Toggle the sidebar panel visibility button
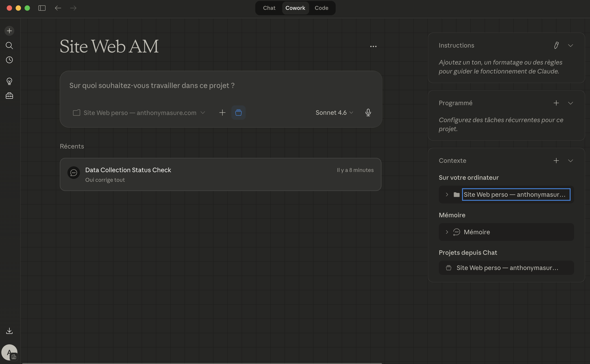Viewport: 590px width, 364px height. point(42,8)
